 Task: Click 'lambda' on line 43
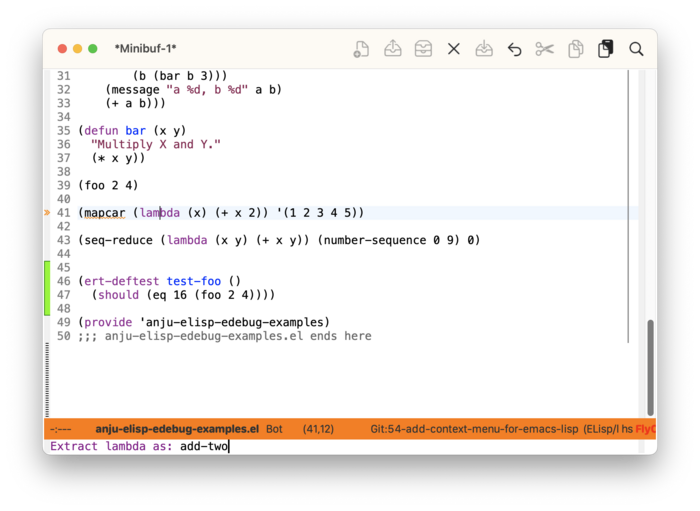pyautogui.click(x=187, y=240)
